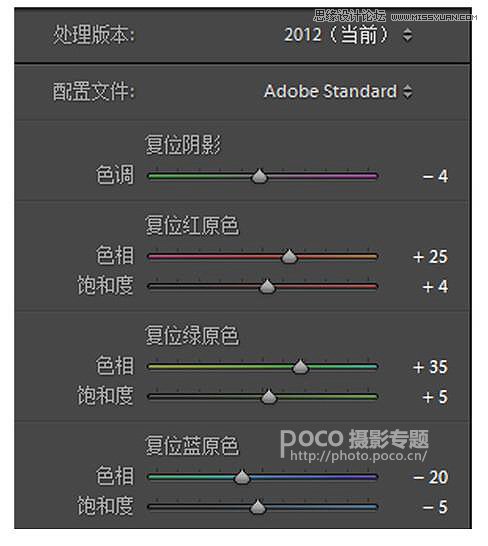This screenshot has width=488, height=546.
Task: Click the 复位阴影 reset label
Action: [x=183, y=145]
